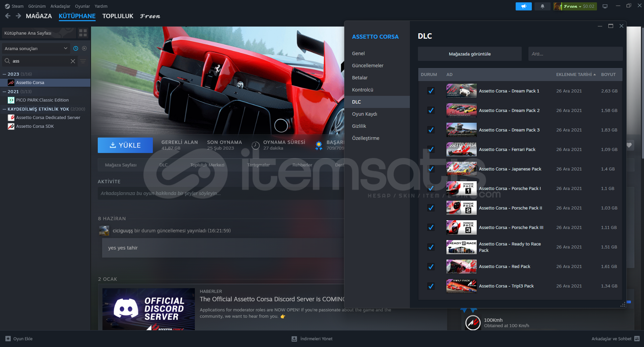This screenshot has width=644, height=347.
Task: Clear the library search text
Action: pyautogui.click(x=73, y=61)
